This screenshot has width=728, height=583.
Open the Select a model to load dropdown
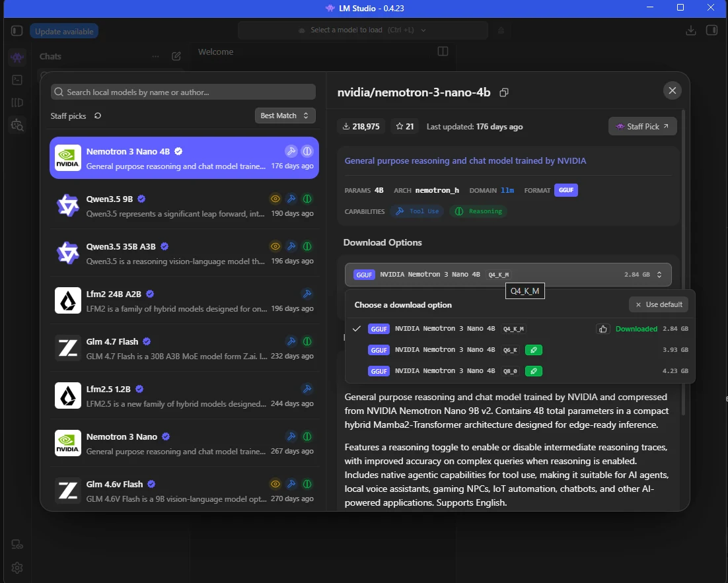tap(363, 30)
